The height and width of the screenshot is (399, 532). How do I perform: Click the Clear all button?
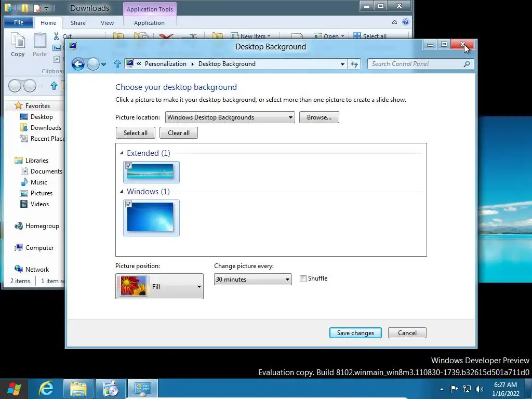[179, 133]
